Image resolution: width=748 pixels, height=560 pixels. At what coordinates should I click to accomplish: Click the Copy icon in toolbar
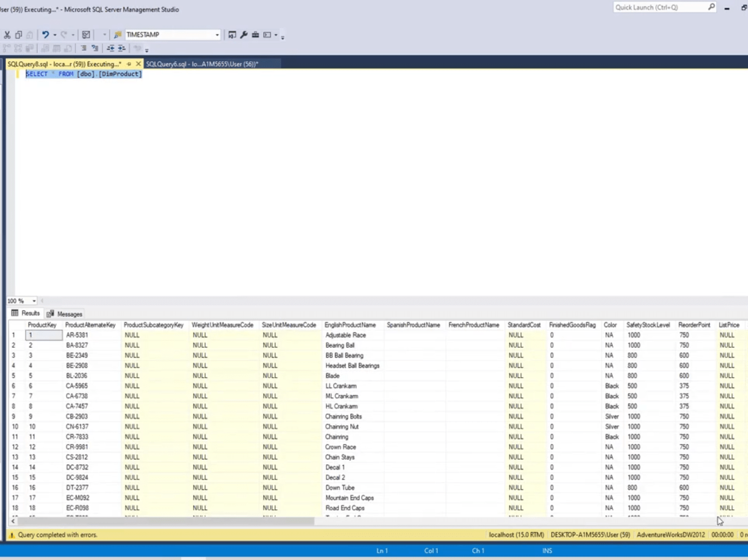tap(19, 35)
